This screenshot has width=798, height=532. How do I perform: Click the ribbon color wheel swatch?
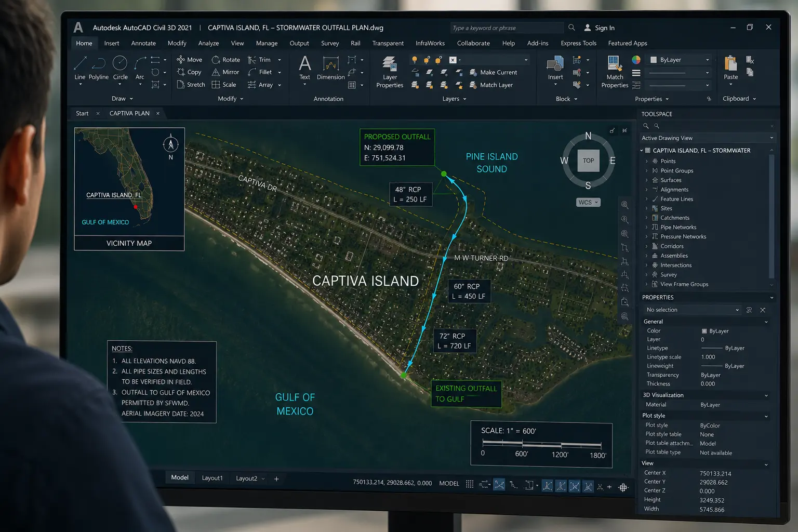pyautogui.click(x=636, y=60)
